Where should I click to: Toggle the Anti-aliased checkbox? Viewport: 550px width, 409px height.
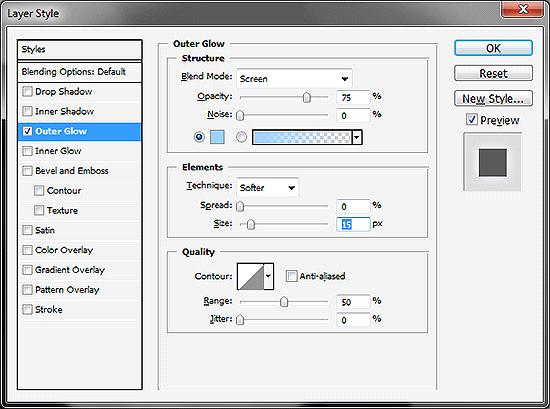pos(291,276)
